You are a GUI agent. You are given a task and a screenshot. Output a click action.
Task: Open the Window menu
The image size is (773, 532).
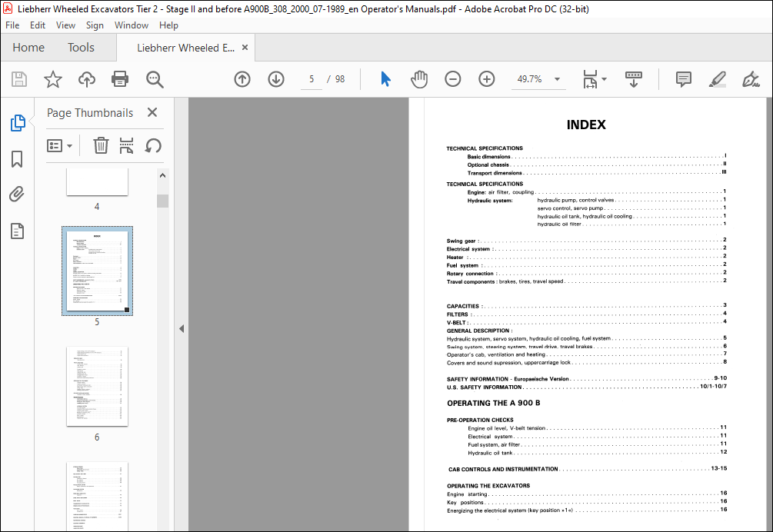131,25
